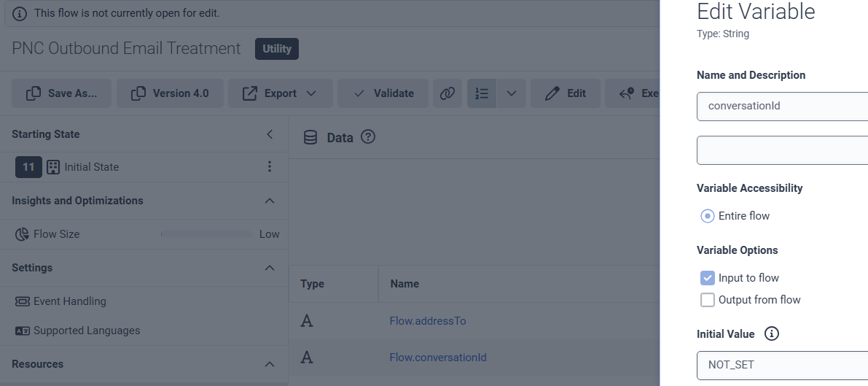
Task: Click the Validate button
Action: pyautogui.click(x=384, y=93)
